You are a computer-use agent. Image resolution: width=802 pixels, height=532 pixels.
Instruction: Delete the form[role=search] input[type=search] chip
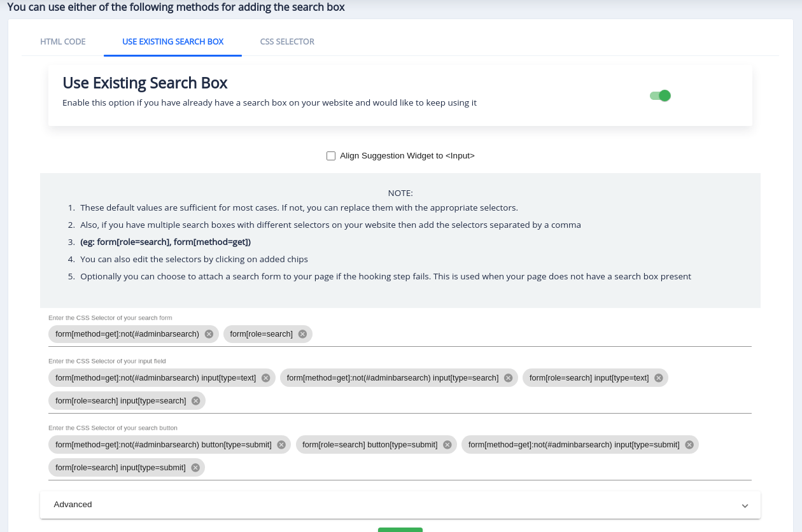195,400
